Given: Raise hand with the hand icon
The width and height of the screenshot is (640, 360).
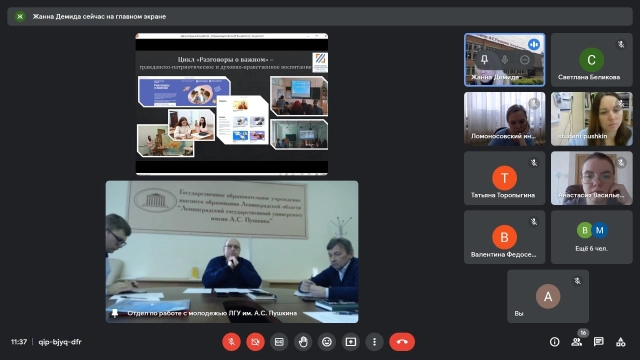Looking at the screenshot, I should [x=303, y=342].
